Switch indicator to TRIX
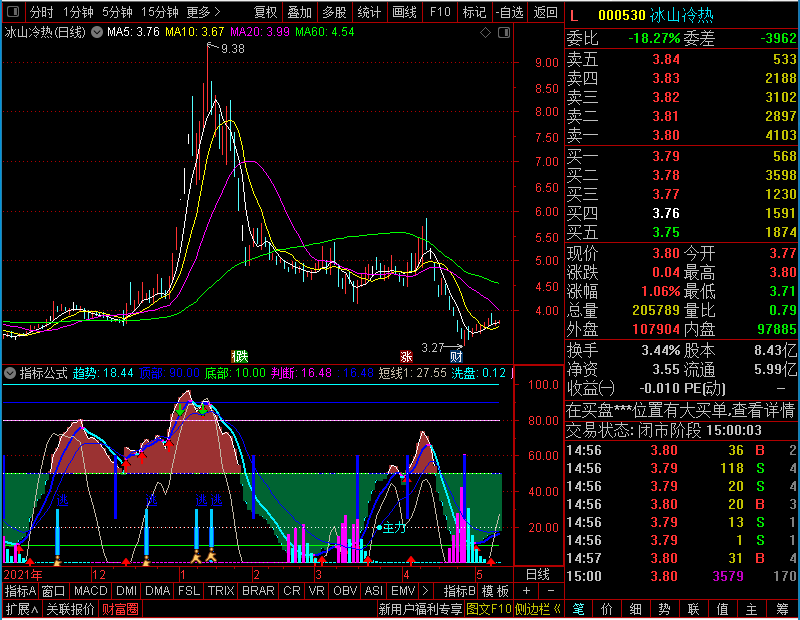Image resolution: width=800 pixels, height=620 pixels. click(221, 591)
